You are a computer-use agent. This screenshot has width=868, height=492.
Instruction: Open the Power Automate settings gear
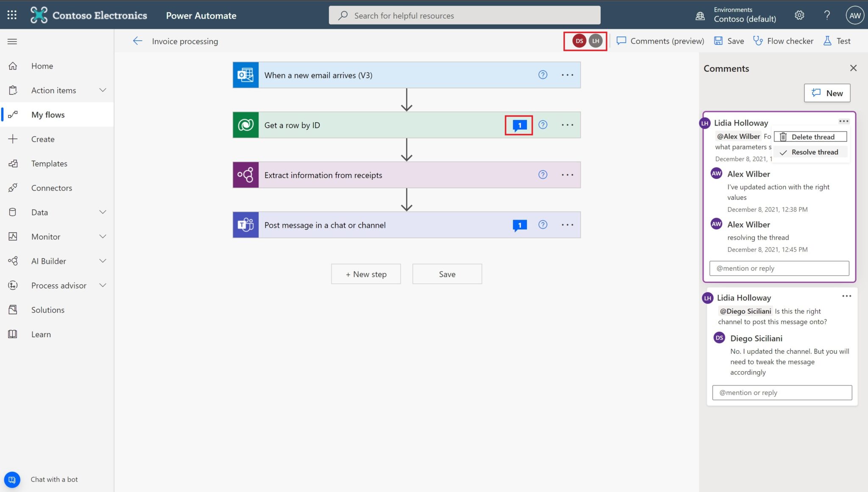click(798, 15)
